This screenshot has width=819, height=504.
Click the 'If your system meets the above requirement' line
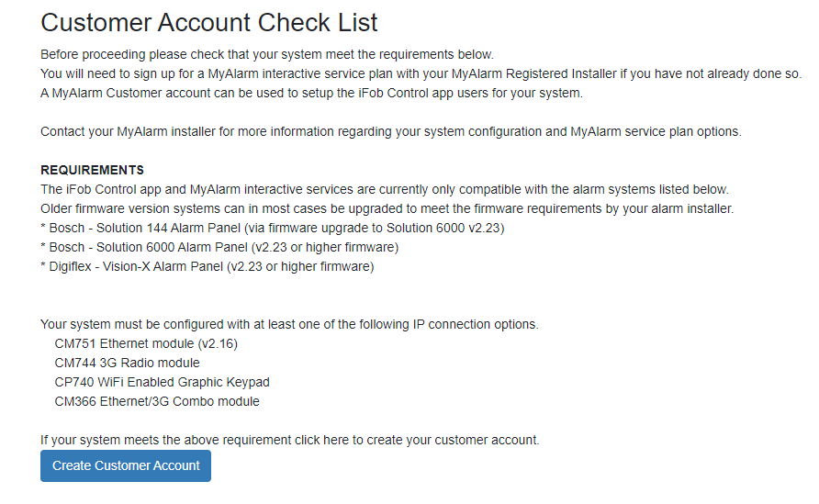[x=290, y=441]
